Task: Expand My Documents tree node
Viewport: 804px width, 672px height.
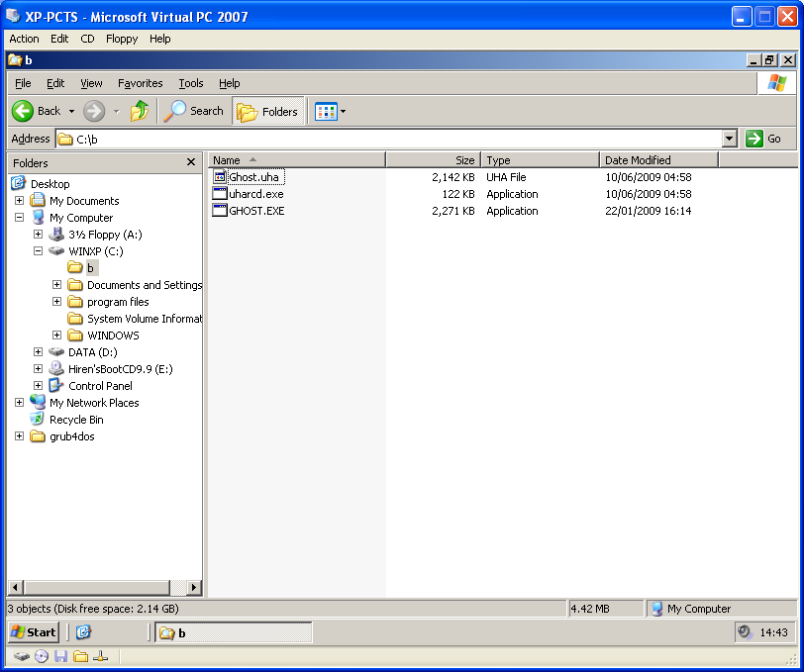Action: point(20,201)
